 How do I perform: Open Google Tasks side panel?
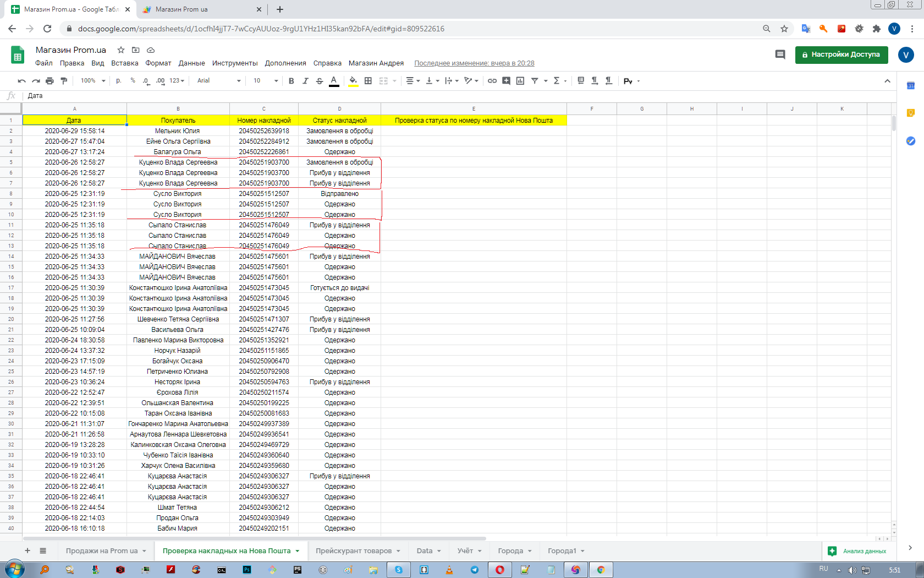pyautogui.click(x=911, y=141)
